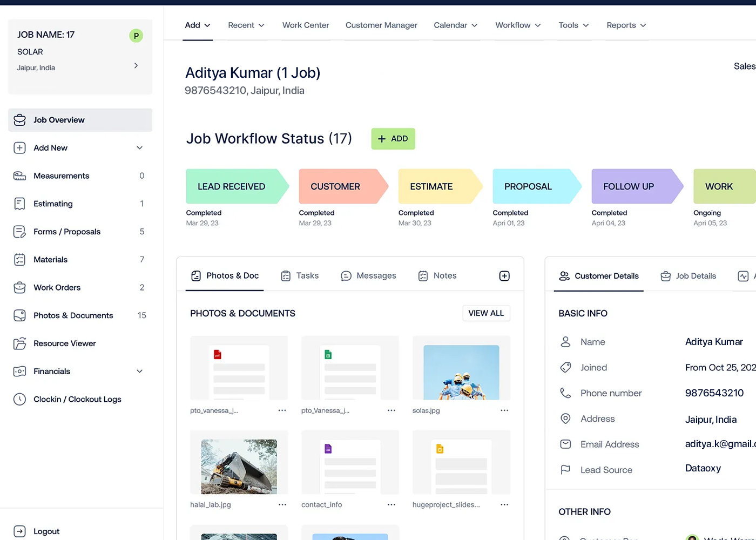Open the three-dot menu for halal_lab.jpg
This screenshot has height=540, width=756.
click(x=282, y=504)
